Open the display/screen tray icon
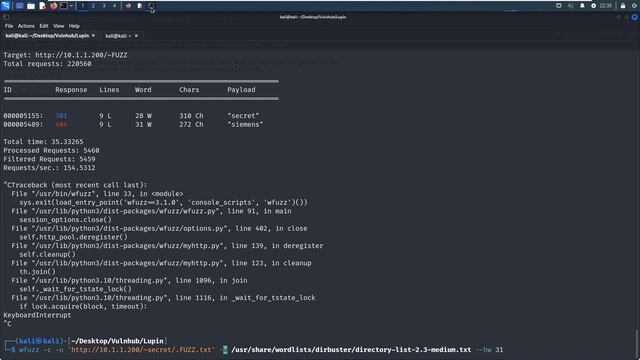The width and height of the screenshot is (640, 360). 559,6
